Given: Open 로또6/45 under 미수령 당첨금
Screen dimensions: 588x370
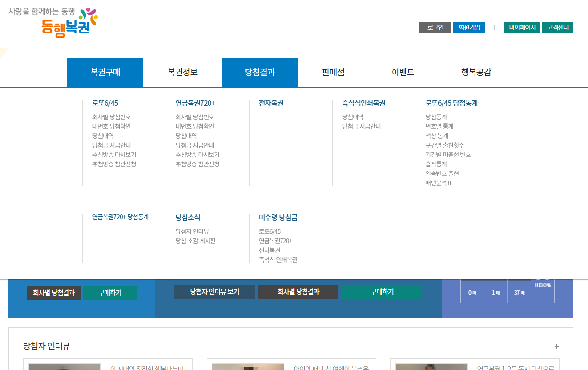Looking at the screenshot, I should point(270,231).
